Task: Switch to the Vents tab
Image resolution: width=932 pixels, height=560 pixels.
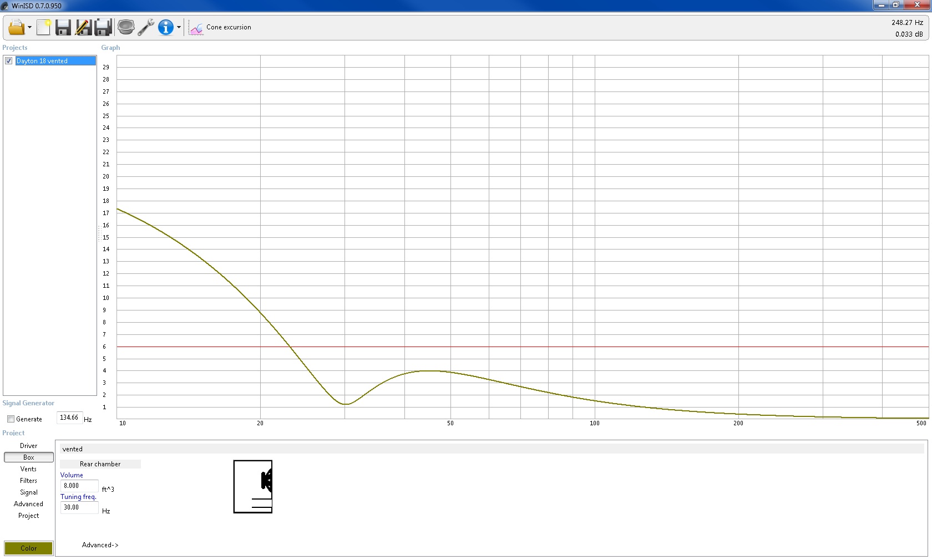Action: [29, 469]
